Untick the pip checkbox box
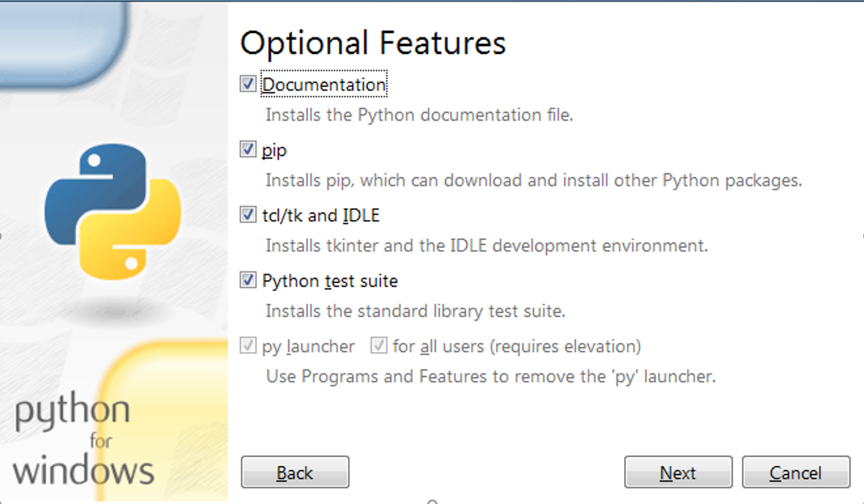This screenshot has width=864, height=504. pyautogui.click(x=248, y=150)
